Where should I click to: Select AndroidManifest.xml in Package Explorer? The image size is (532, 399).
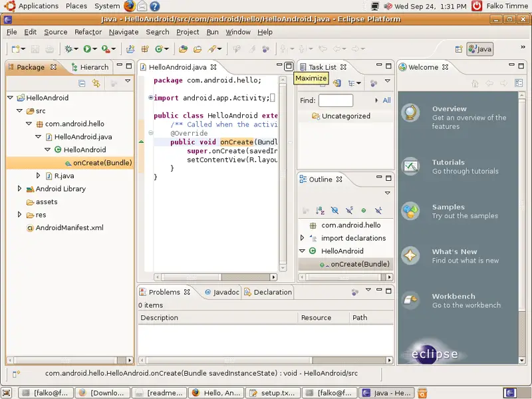pyautogui.click(x=70, y=227)
